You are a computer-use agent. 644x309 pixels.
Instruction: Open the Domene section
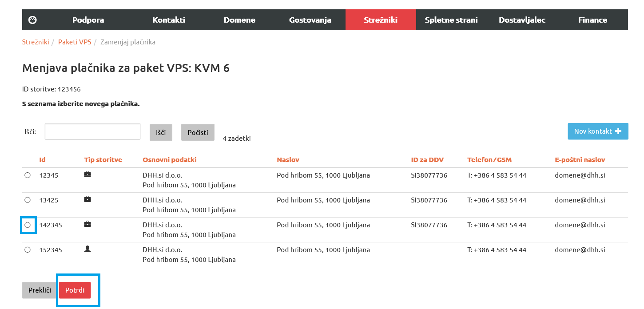pos(239,20)
